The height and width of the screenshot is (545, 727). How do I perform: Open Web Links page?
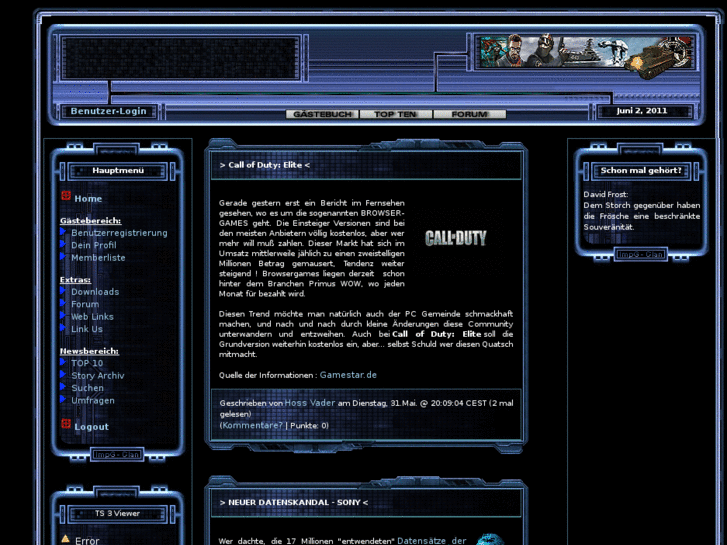(92, 317)
